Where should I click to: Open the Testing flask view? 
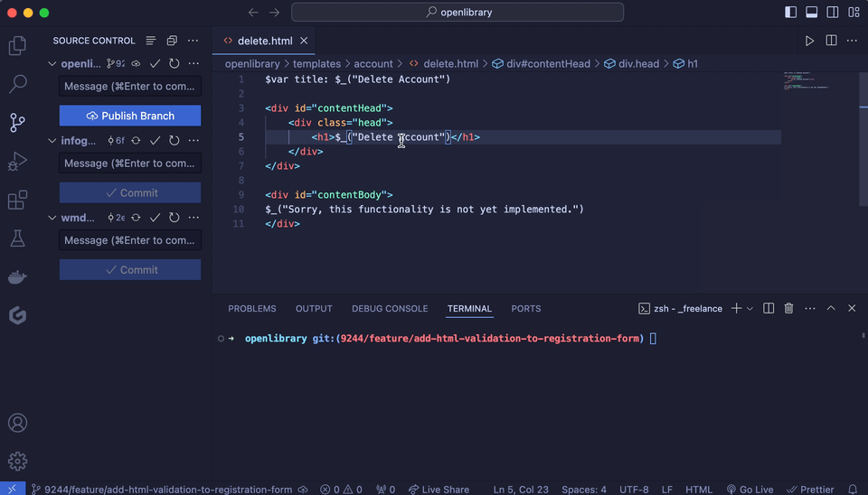[x=17, y=238]
